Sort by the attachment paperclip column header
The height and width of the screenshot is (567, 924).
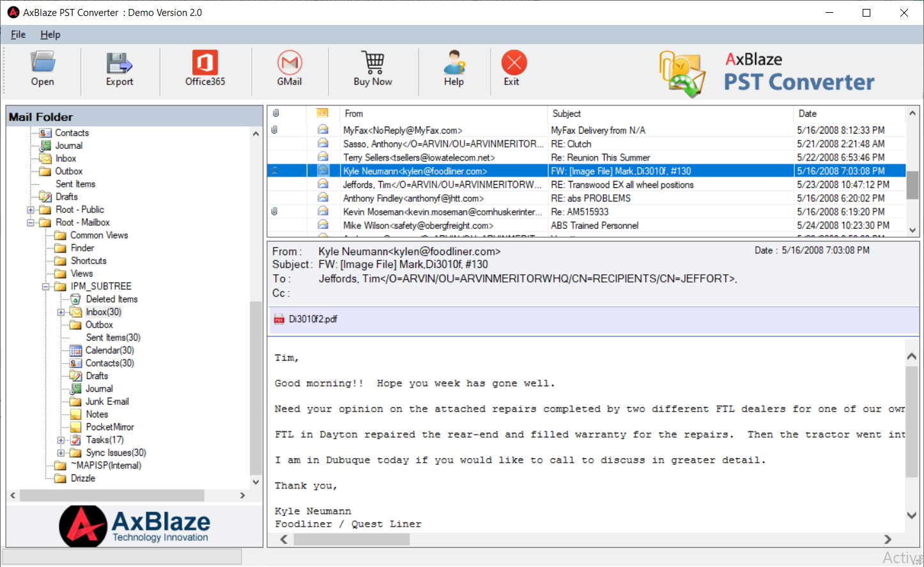click(x=275, y=113)
